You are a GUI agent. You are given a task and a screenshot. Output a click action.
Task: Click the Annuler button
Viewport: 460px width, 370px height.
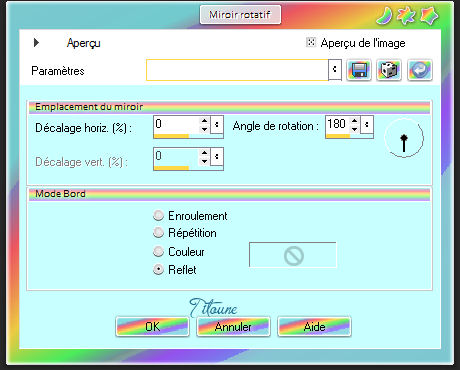(233, 326)
